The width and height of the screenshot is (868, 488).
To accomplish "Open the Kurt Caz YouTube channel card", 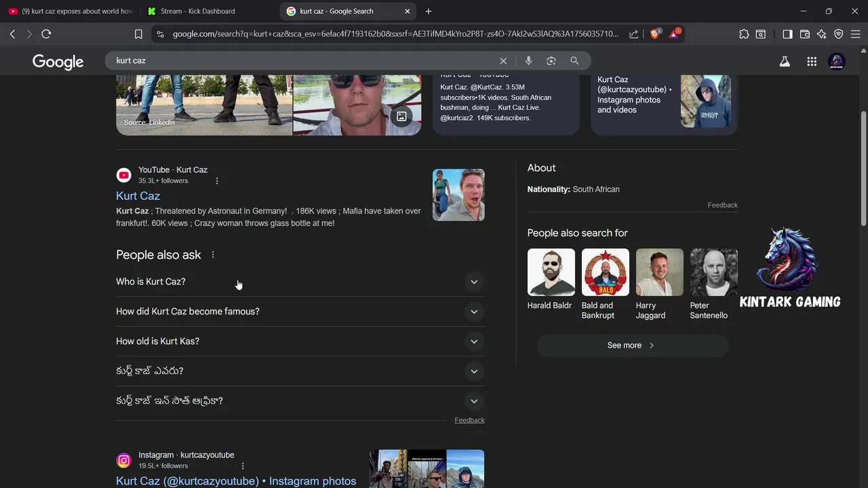I will pyautogui.click(x=506, y=104).
